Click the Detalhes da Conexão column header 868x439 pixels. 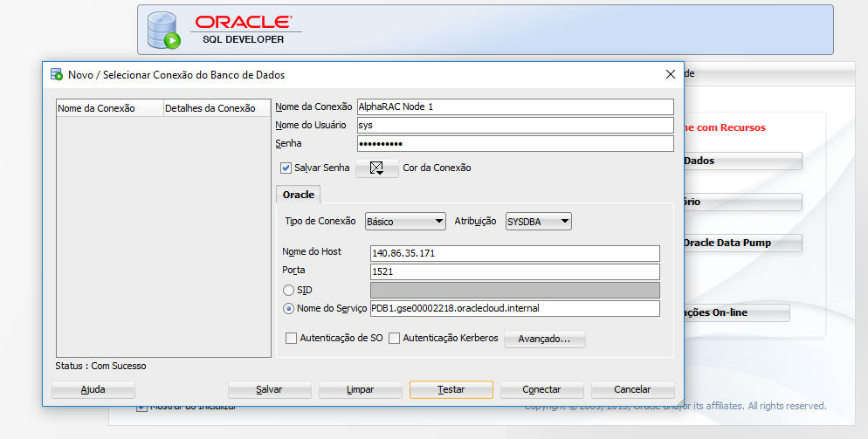point(217,108)
